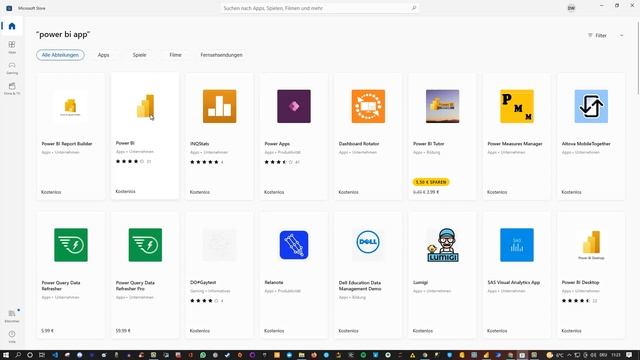The height and width of the screenshot is (360, 640).
Task: Open the Dashboard Rotator app icon
Action: click(368, 106)
